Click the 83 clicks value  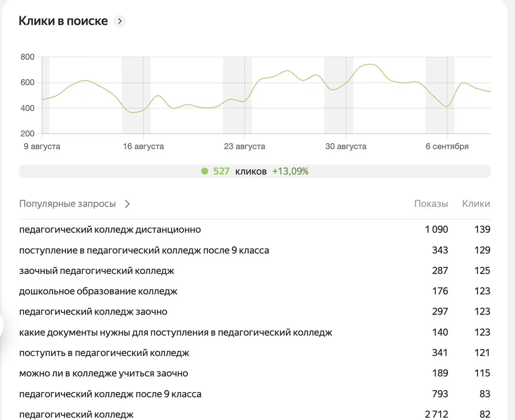[x=485, y=394]
